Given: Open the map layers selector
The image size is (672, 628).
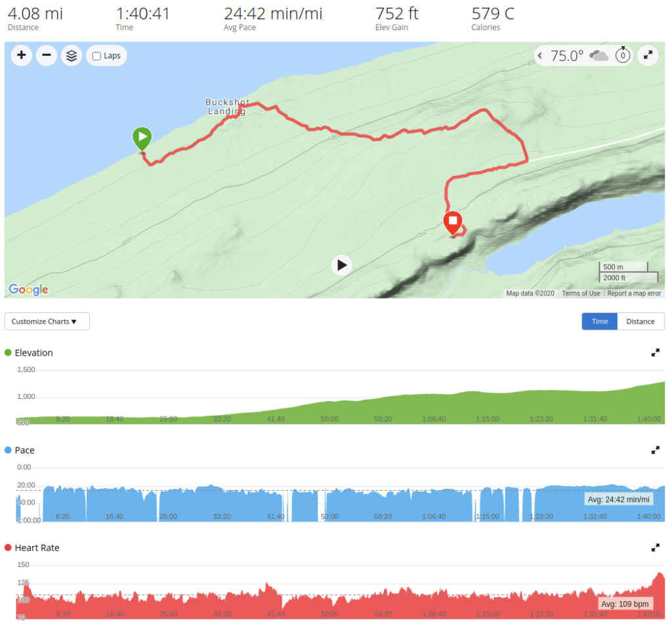Looking at the screenshot, I should 72,55.
